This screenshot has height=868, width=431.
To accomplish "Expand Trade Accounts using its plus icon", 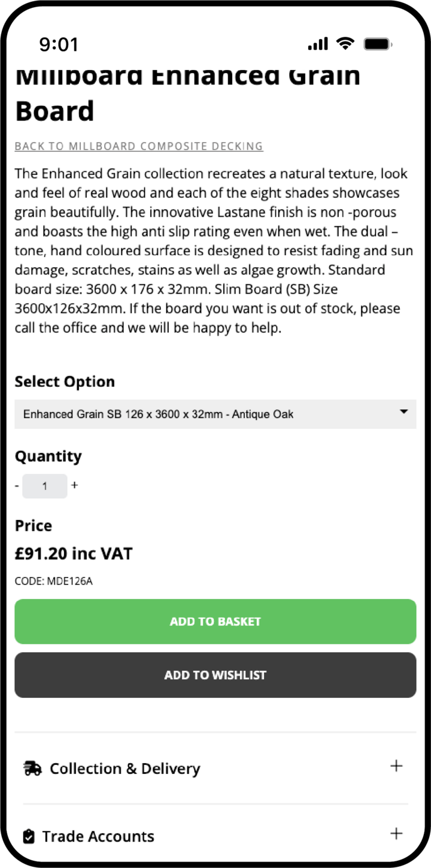I will (x=396, y=834).
